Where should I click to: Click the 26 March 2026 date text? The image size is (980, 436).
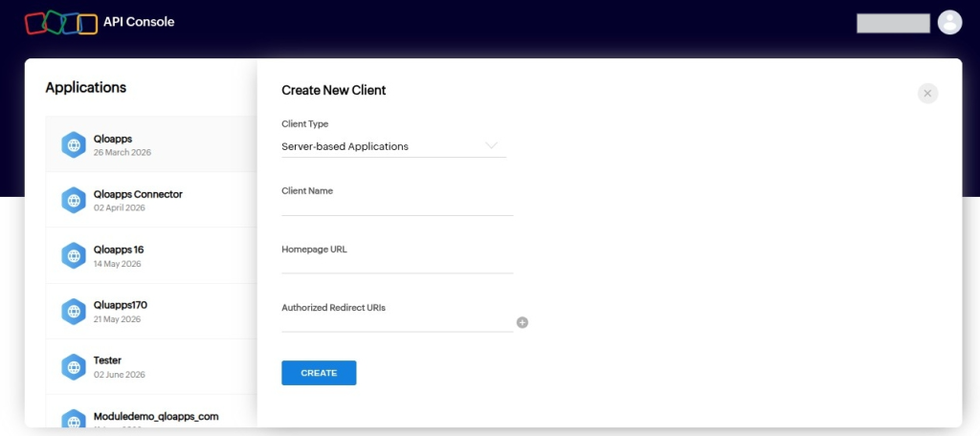pos(122,152)
